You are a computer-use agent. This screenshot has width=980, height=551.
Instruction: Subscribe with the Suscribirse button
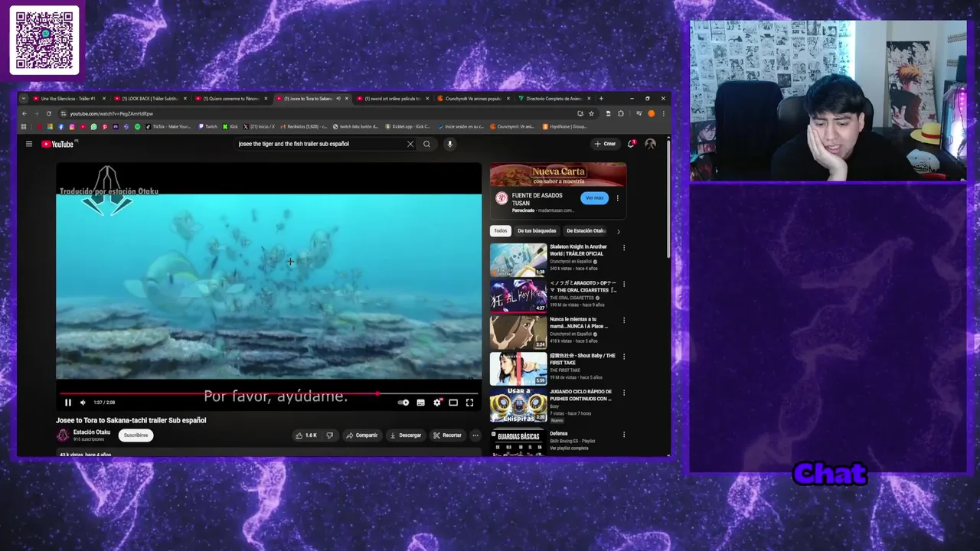click(x=136, y=435)
